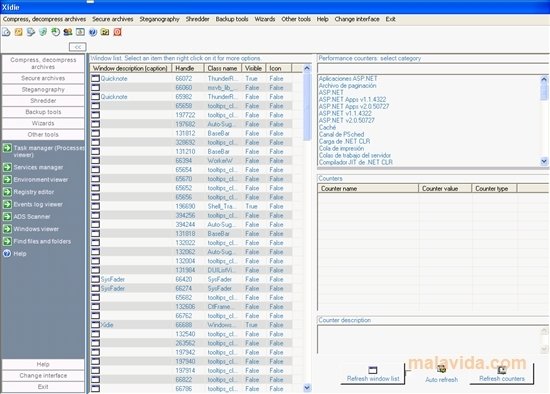Click bottom sidebar Change interface button
550x394 pixels.
(43, 375)
